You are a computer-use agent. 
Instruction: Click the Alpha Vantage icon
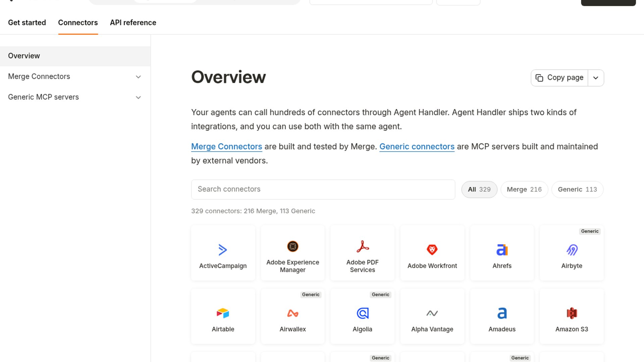[x=432, y=313]
